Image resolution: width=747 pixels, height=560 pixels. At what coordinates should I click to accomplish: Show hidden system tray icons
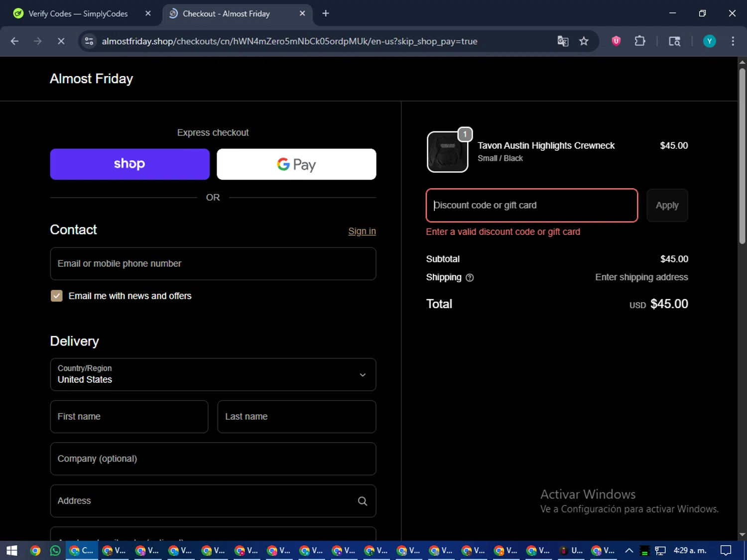(629, 551)
